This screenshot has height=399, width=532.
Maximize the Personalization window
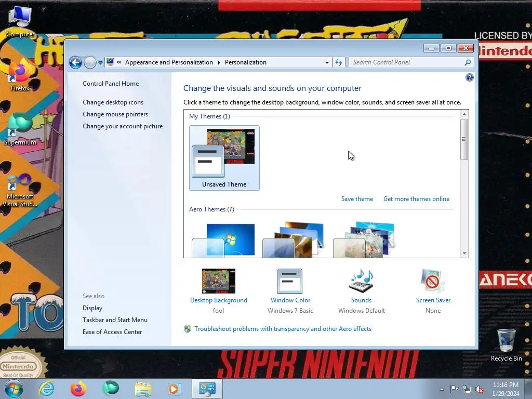pyautogui.click(x=448, y=48)
